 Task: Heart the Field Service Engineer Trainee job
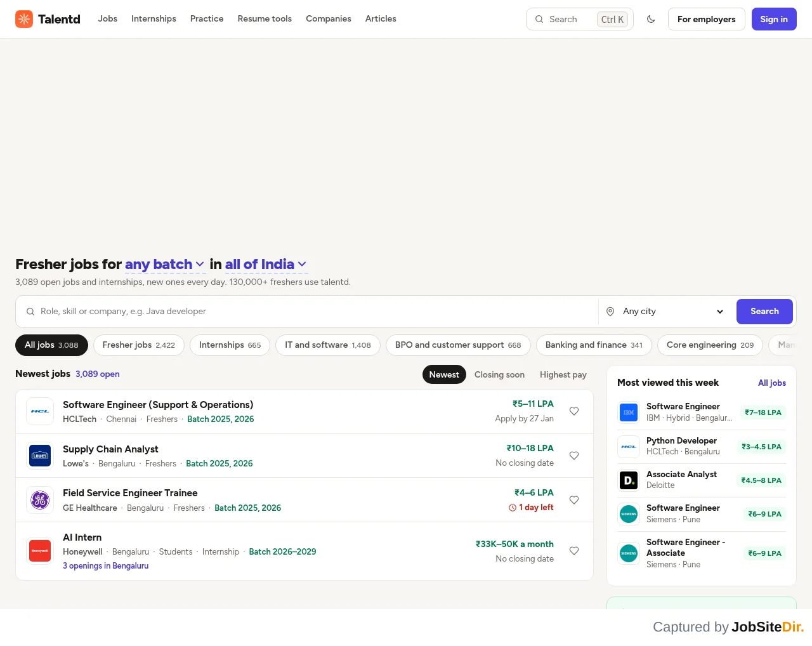coord(574,500)
